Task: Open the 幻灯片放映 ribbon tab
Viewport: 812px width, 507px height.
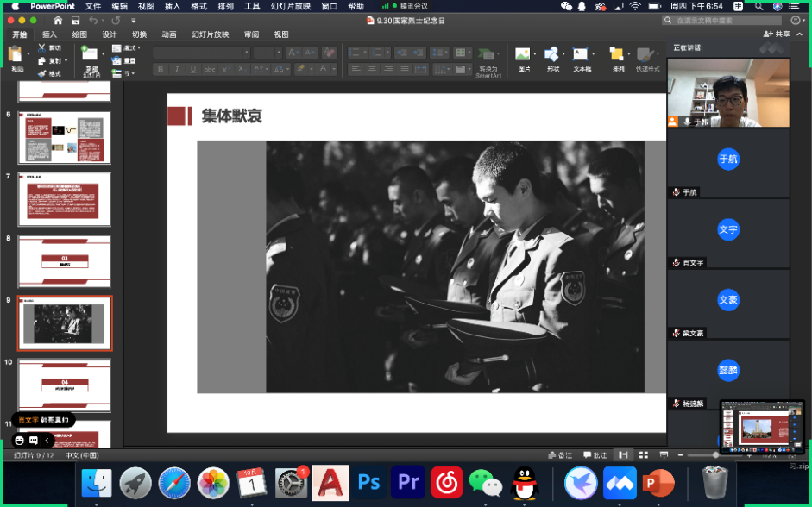Action: pyautogui.click(x=210, y=34)
